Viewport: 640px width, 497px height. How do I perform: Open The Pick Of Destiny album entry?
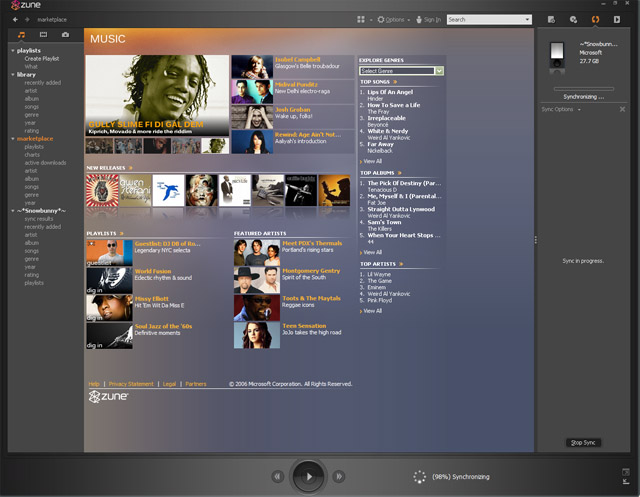[x=404, y=183]
